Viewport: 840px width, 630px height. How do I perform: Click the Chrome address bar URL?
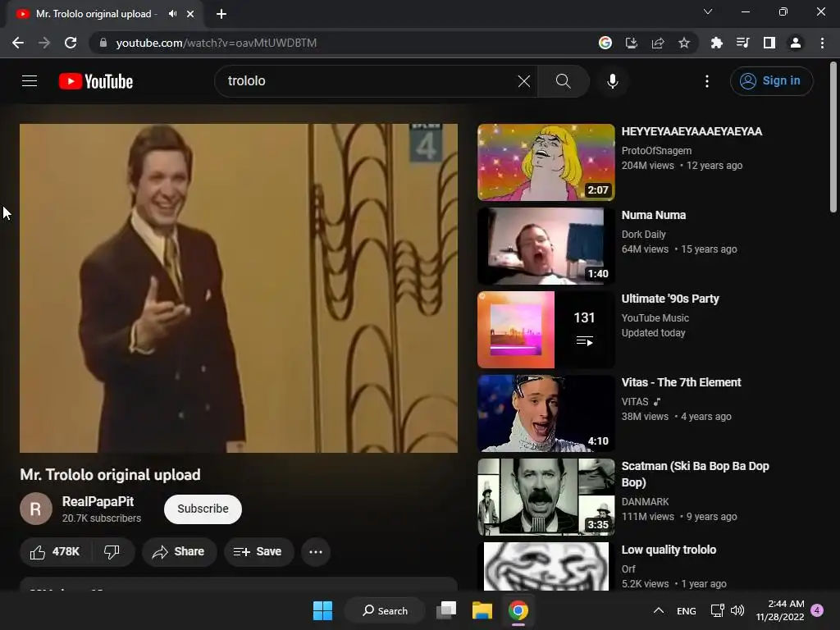pos(217,43)
